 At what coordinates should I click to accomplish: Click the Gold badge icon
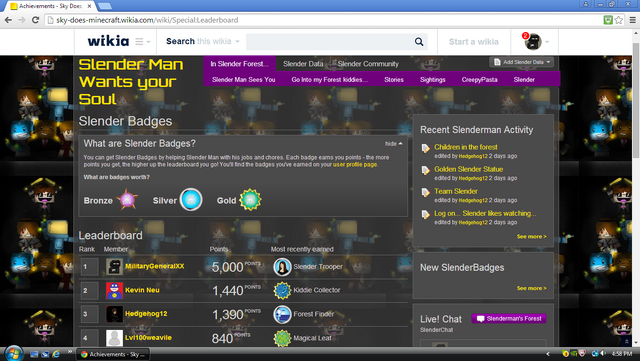250,200
